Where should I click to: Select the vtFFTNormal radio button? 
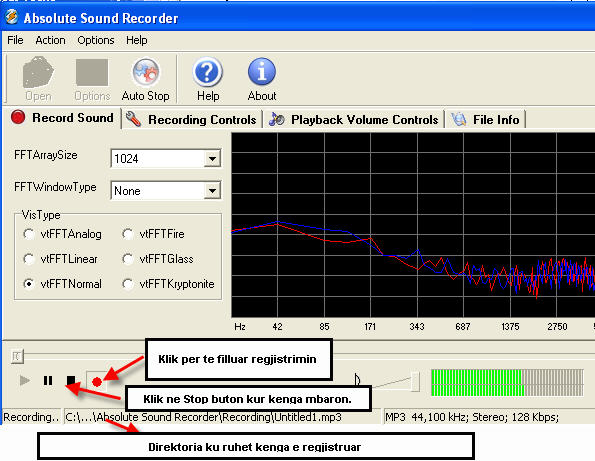(29, 284)
